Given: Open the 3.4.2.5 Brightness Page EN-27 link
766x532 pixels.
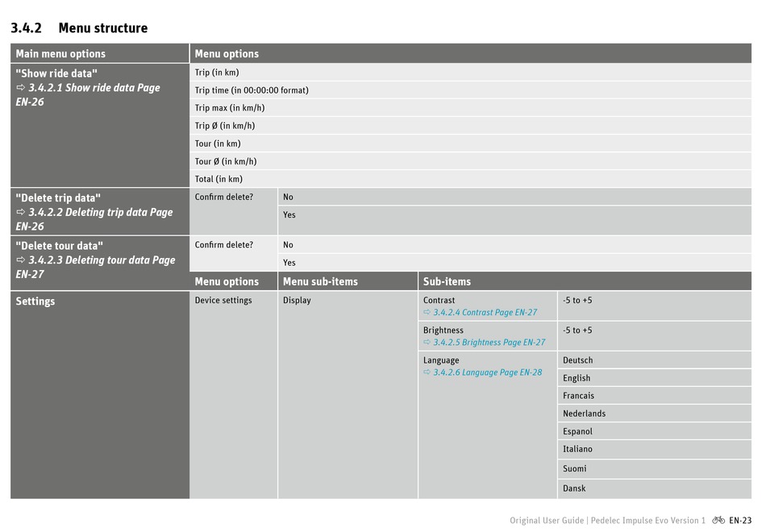Looking at the screenshot, I should (489, 342).
